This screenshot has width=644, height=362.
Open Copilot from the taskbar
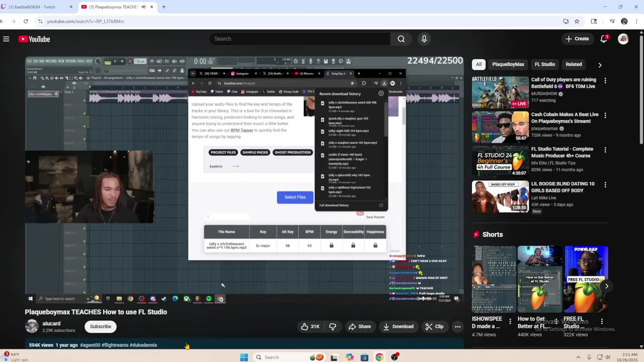click(x=349, y=357)
